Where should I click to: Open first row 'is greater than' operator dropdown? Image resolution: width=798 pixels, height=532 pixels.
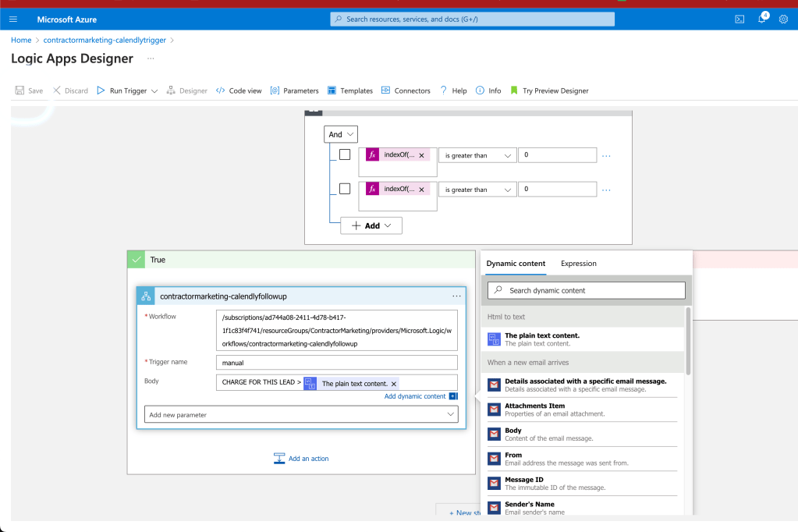477,155
